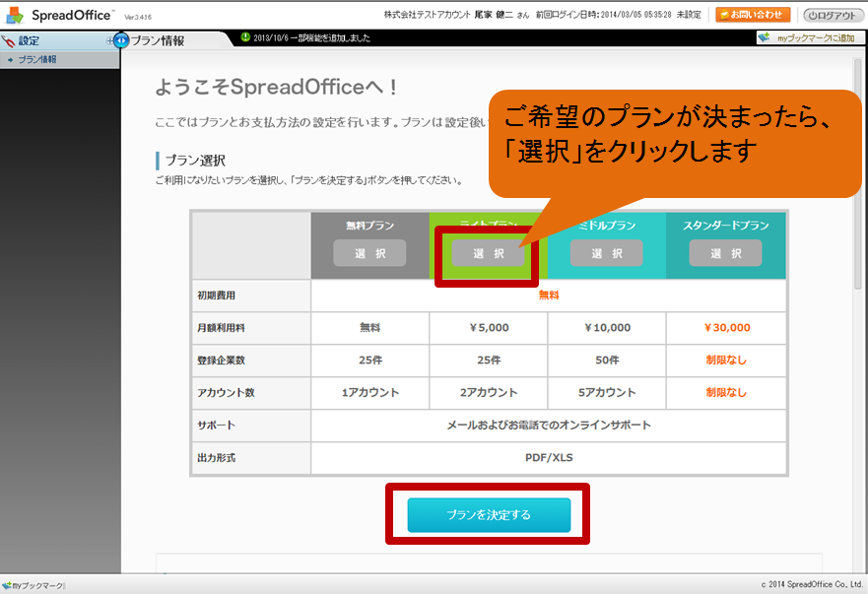Screen dimensions: 868x594
Task: Click the bookmark icon in myブックマークに追加
Action: coord(765,37)
